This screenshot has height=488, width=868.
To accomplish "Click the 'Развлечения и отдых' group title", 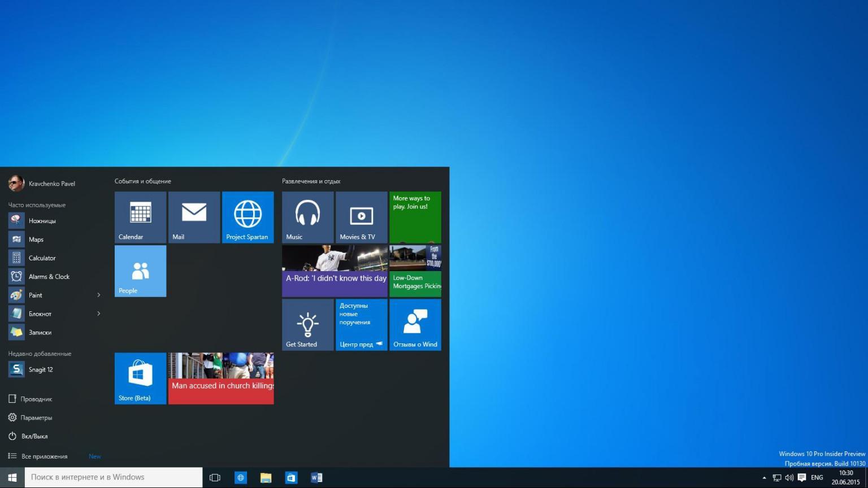I will tap(311, 181).
